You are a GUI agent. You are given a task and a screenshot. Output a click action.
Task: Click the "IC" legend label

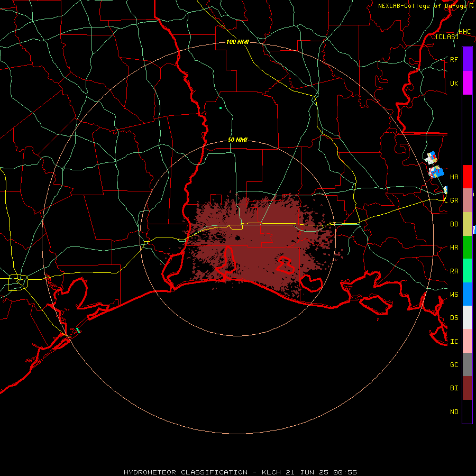pyautogui.click(x=454, y=342)
